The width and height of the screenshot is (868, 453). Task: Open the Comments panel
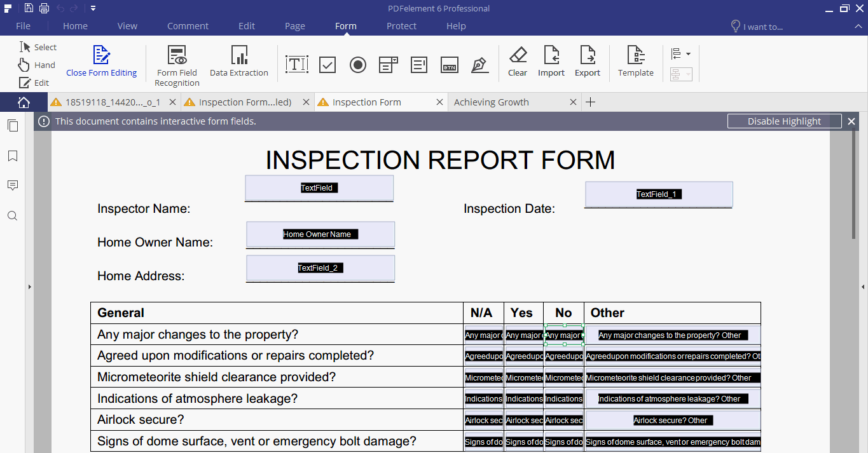click(x=13, y=185)
